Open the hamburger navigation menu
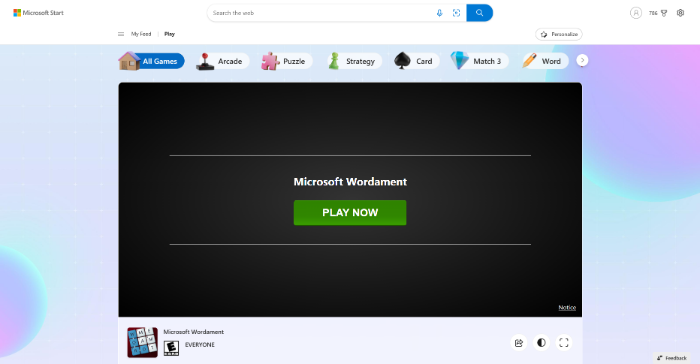The image size is (700, 364). coord(121,34)
